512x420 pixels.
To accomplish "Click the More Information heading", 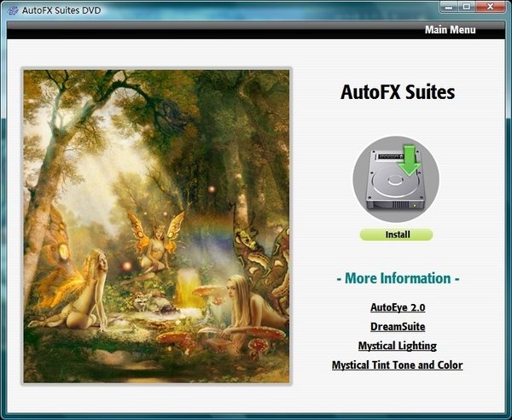I will (x=398, y=278).
